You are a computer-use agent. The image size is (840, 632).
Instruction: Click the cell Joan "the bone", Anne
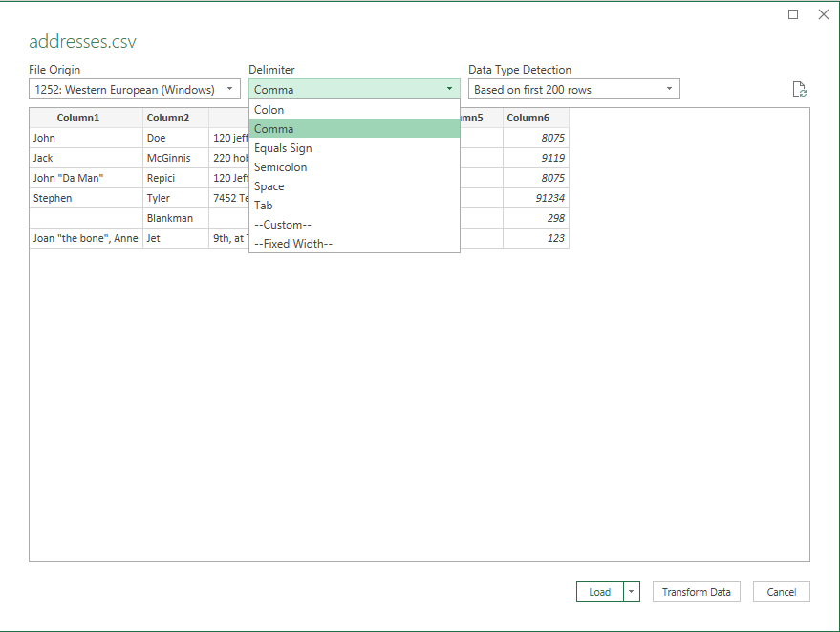pos(86,238)
